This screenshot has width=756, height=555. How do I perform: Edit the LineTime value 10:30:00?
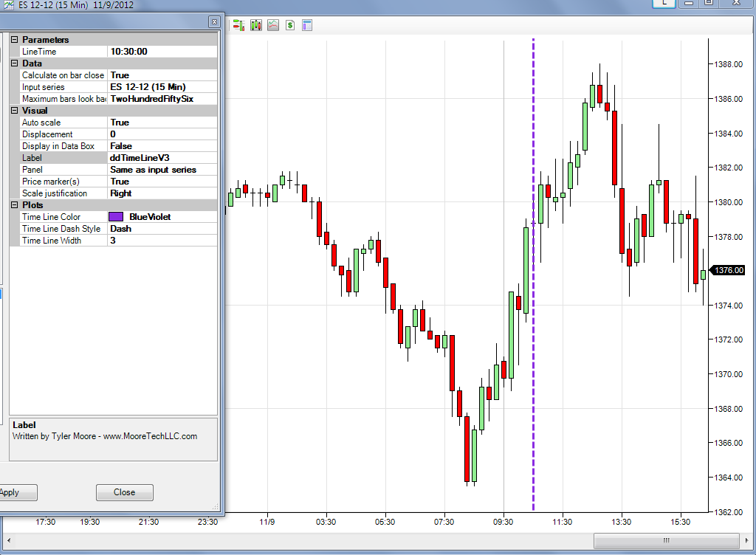(x=162, y=52)
